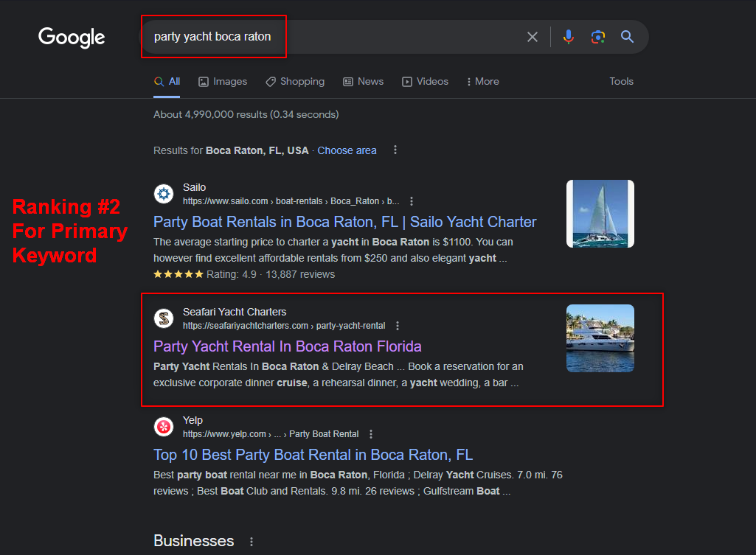Click the Sailo site name text

pos(194,187)
